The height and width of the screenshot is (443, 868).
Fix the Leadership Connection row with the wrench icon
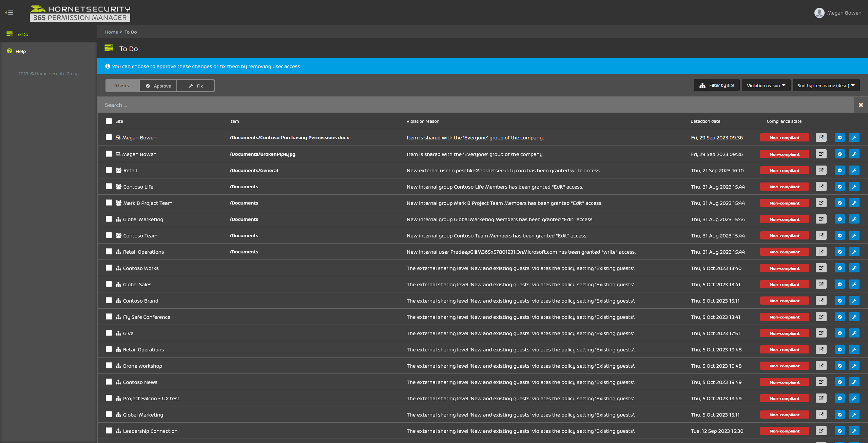point(854,431)
